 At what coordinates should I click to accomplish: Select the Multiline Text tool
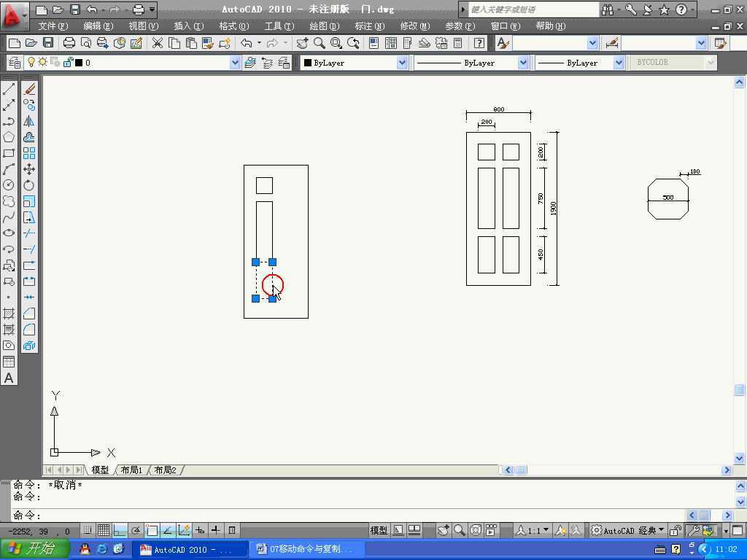9,378
